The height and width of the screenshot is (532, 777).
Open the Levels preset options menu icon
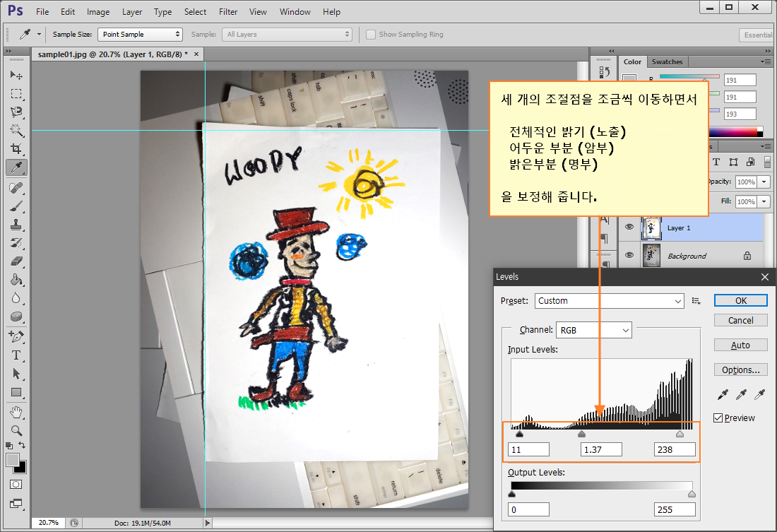coord(696,301)
